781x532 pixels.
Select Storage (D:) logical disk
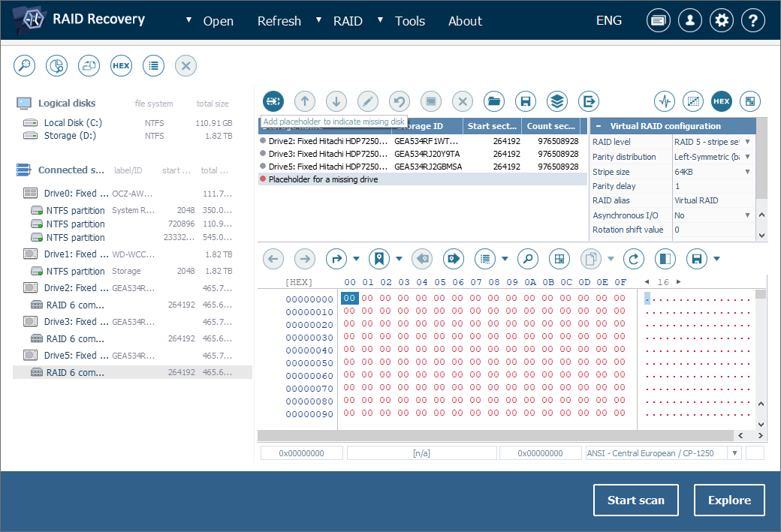[70, 136]
